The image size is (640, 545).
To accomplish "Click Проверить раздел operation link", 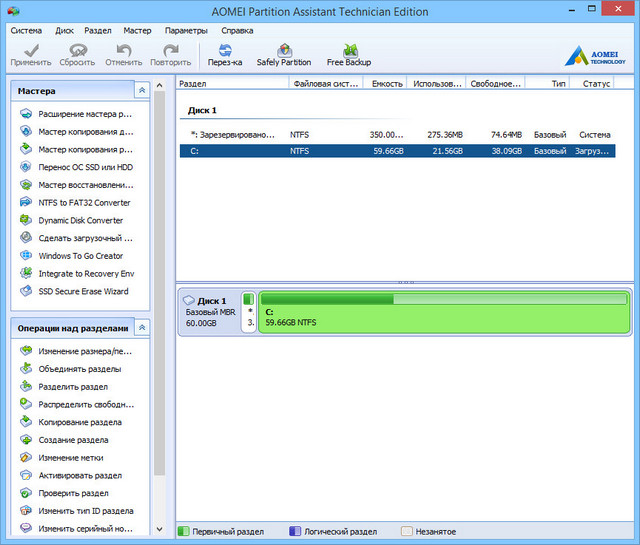I will [73, 493].
